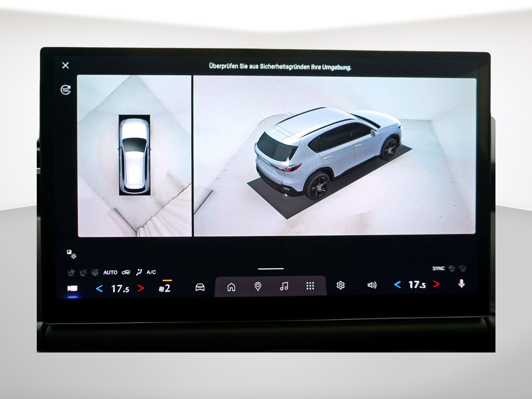This screenshot has width=532, height=399.
Task: Activate the voice assistant microphone
Action: pos(461,284)
